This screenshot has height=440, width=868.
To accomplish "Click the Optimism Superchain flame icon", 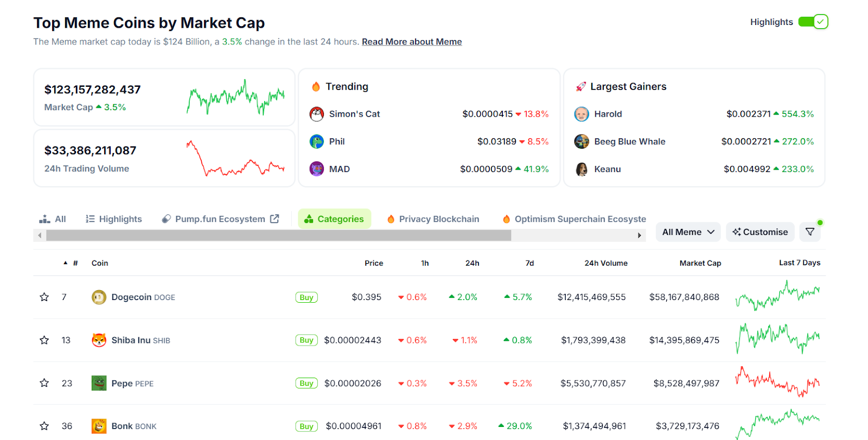I will 506,219.
